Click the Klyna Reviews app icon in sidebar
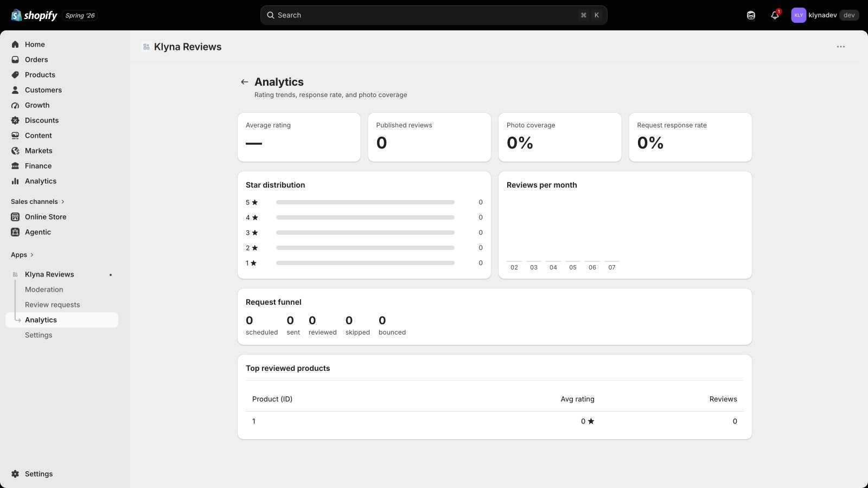Image resolution: width=868 pixels, height=488 pixels. pos(15,274)
